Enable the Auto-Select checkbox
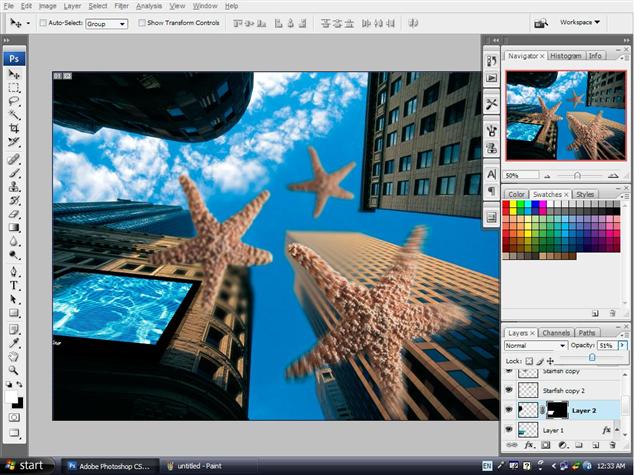This screenshot has width=640, height=475. click(x=42, y=23)
